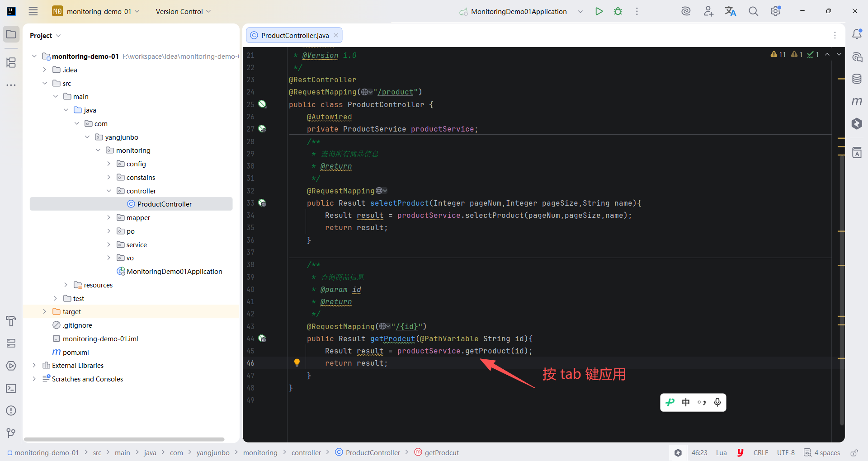Image resolution: width=868 pixels, height=461 pixels.
Task: Show more tool windows ellipsis icon
Action: (x=11, y=85)
